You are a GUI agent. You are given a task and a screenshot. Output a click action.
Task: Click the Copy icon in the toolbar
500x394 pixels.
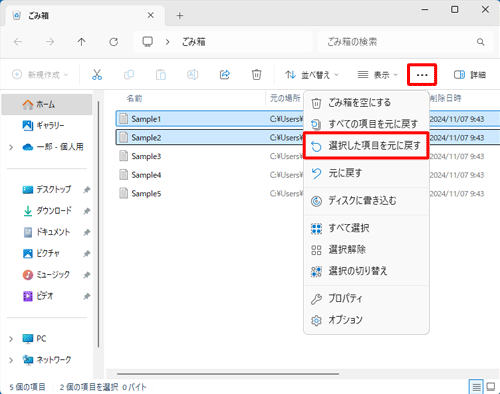click(129, 74)
